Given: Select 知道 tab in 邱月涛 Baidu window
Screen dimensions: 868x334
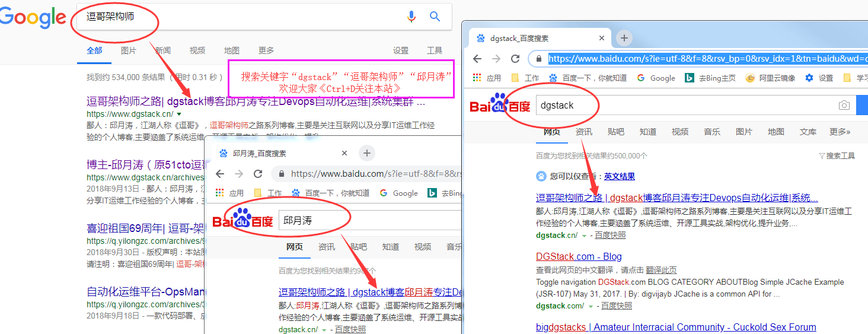Looking at the screenshot, I should pyautogui.click(x=391, y=247).
